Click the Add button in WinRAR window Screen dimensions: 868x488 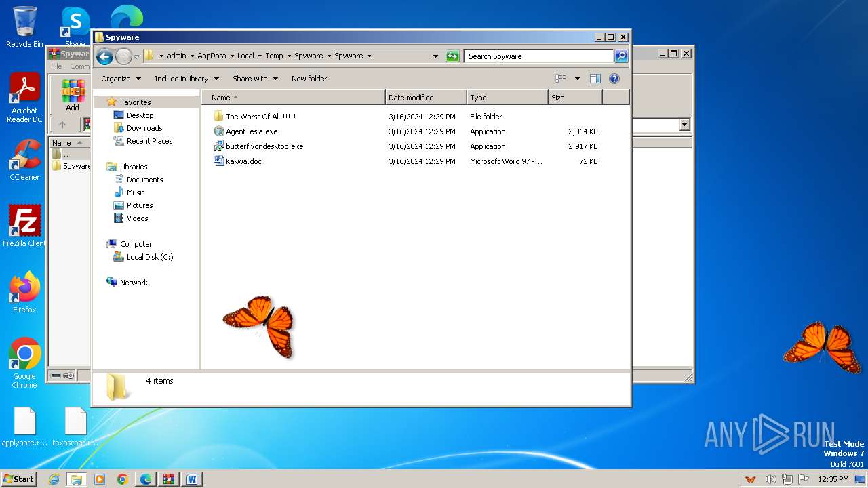tap(73, 96)
